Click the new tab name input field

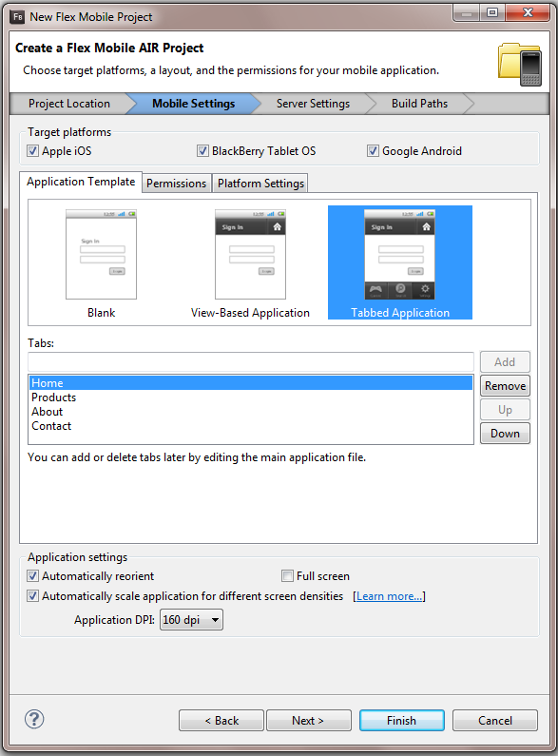tap(251, 361)
